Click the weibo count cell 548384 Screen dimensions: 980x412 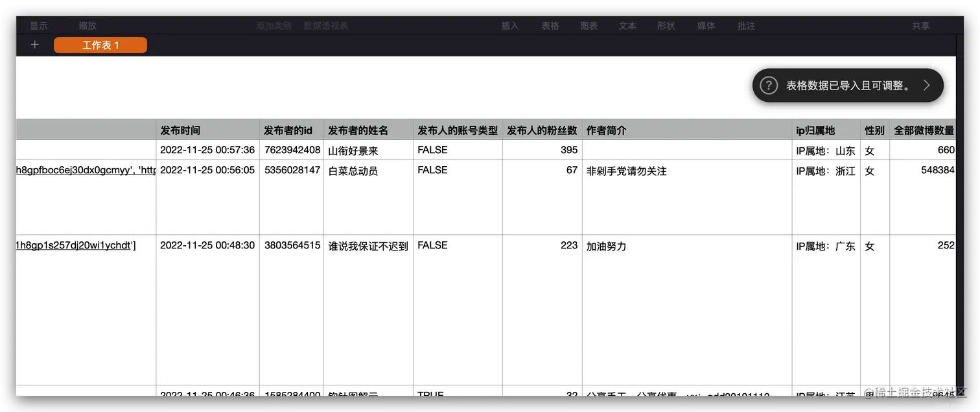[x=923, y=197]
